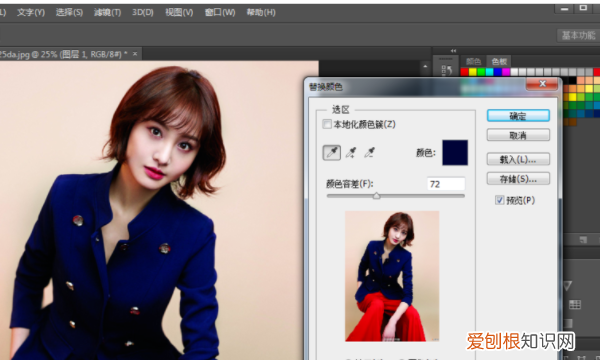Confirm with the 确定 button
Image resolution: width=600 pixels, height=360 pixels.
pos(518,116)
